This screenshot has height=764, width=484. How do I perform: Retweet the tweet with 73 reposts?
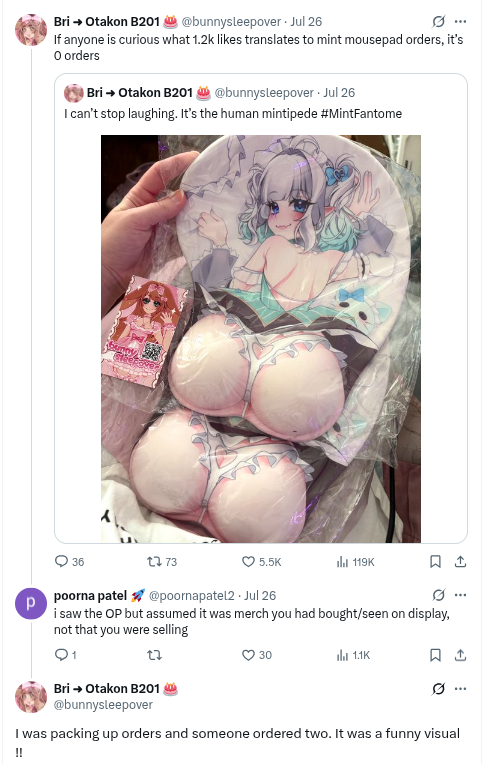tap(162, 562)
